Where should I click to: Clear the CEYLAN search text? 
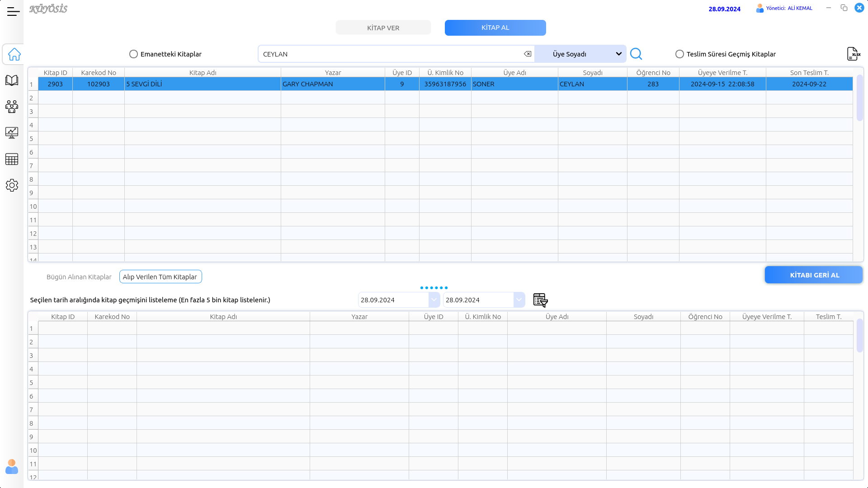[528, 54]
